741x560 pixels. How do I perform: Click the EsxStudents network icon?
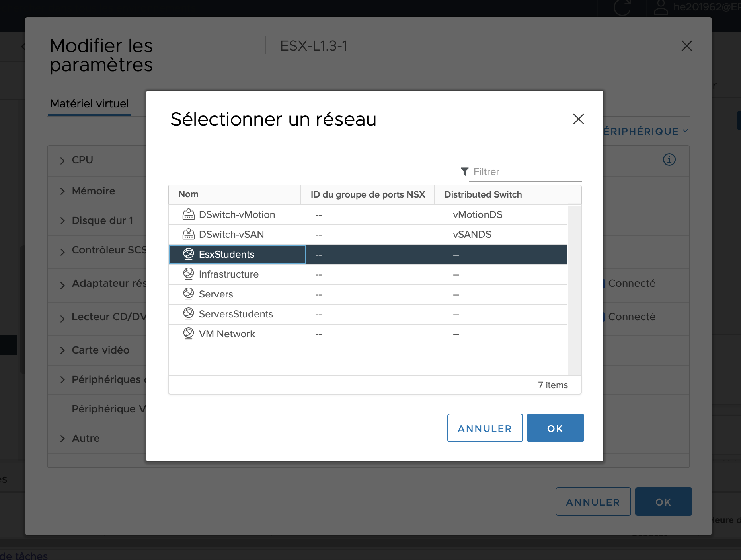pyautogui.click(x=188, y=254)
